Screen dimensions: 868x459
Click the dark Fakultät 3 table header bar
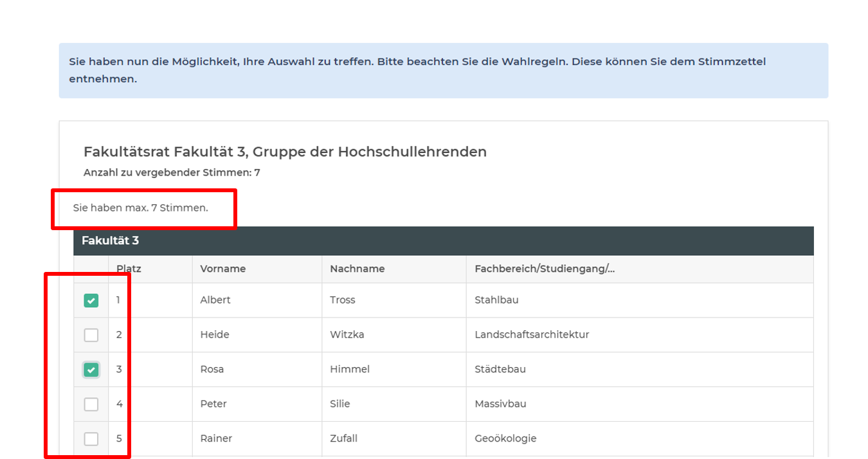pyautogui.click(x=443, y=240)
